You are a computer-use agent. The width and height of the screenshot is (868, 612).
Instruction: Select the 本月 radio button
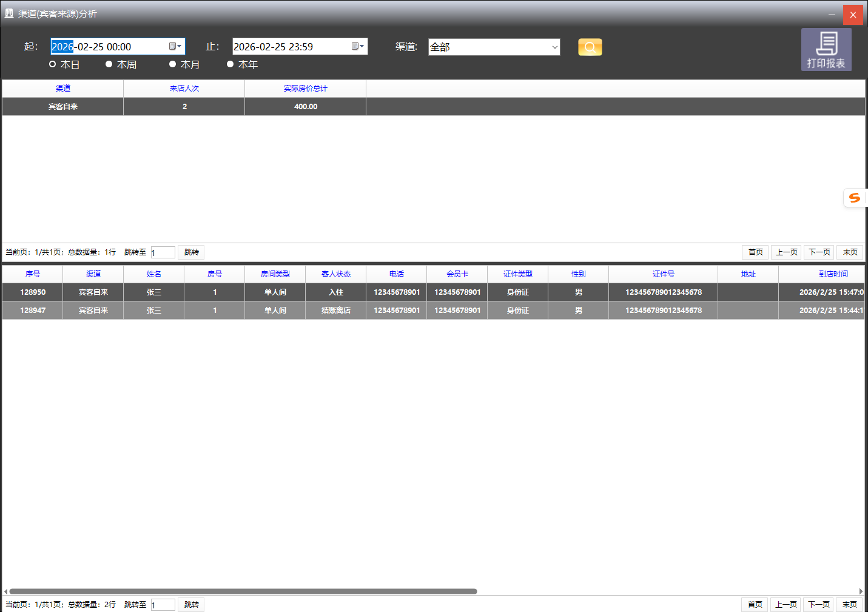pos(173,64)
